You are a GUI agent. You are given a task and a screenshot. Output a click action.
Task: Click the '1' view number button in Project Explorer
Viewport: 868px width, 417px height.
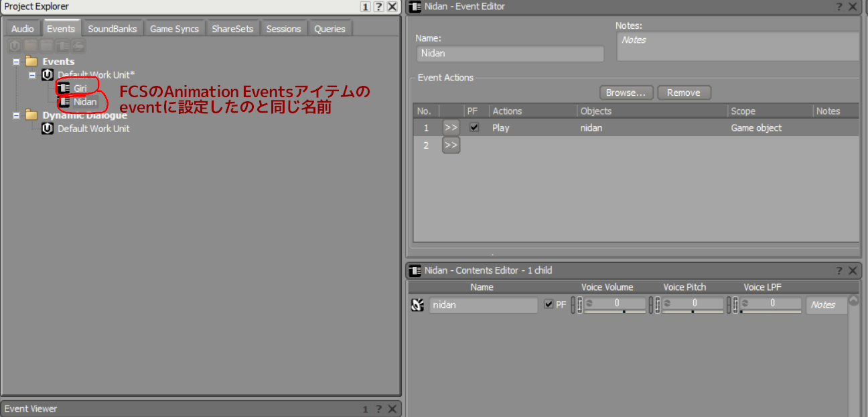tap(365, 7)
